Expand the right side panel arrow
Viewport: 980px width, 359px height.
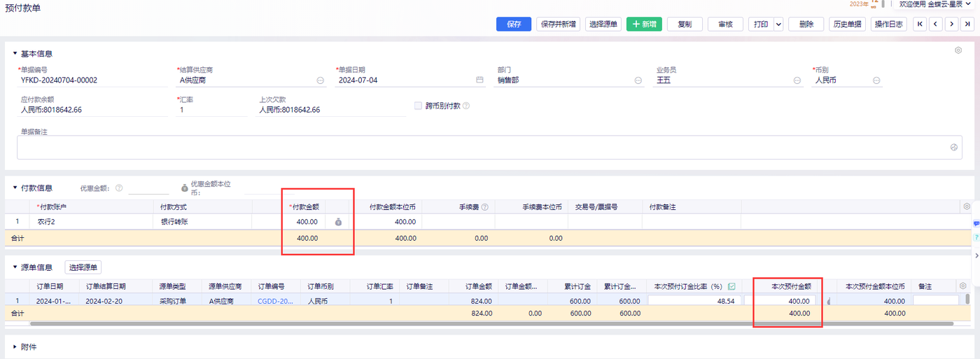point(976,255)
